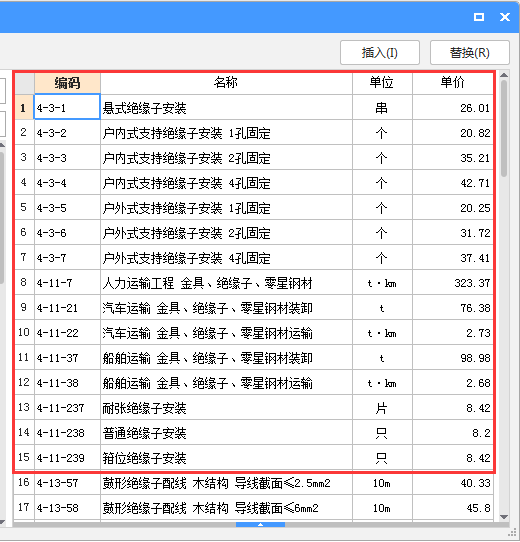Select row 鼓形绝缘子配线 木结构 导线截面≤2.5mm2
Viewport: 520px width, 542px height.
pyautogui.click(x=254, y=483)
